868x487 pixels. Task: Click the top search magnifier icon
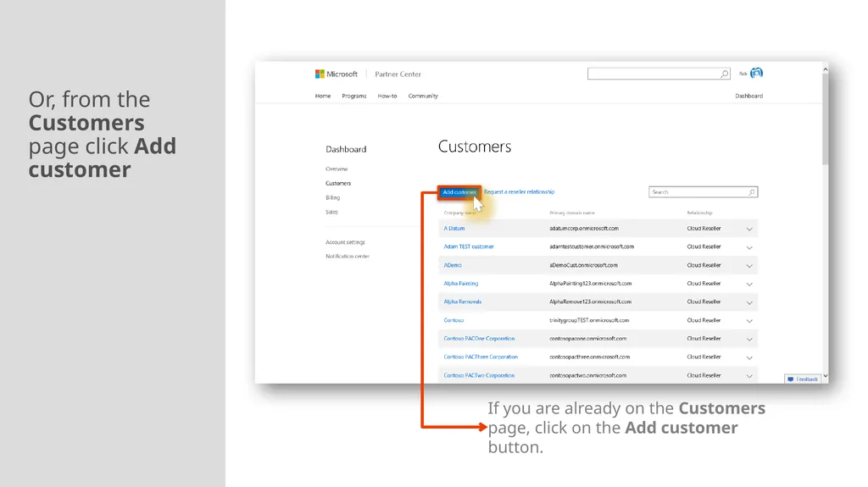tap(724, 74)
